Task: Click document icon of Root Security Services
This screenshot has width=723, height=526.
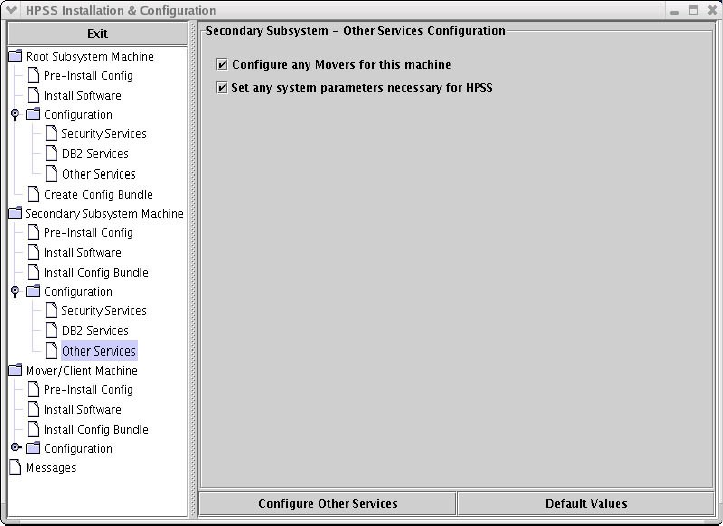Action: [x=52, y=133]
